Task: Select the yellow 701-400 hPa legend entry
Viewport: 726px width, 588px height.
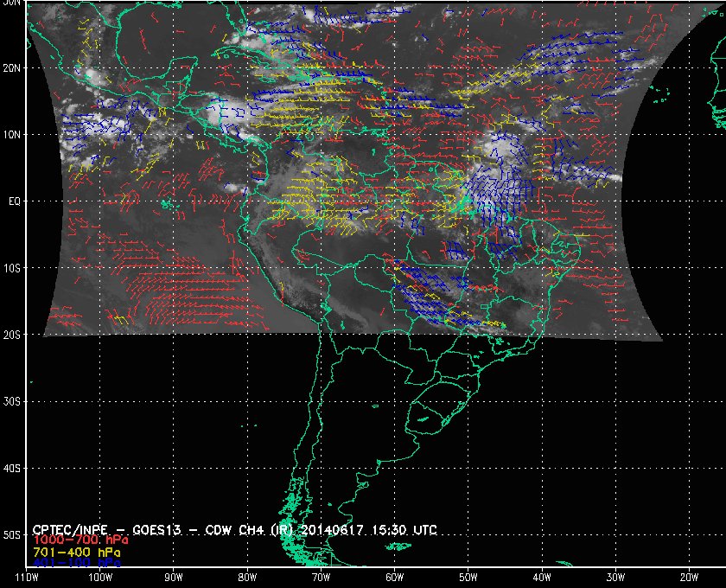Action: 77,553
